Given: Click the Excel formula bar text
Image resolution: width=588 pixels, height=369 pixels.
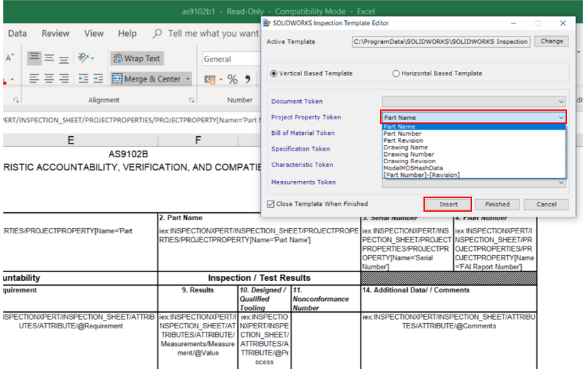Looking at the screenshot, I should (x=131, y=120).
